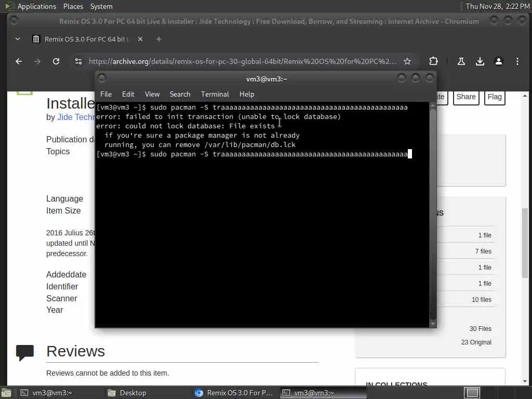Open site information icon in address bar
Viewport: 532px width, 399px height.
tap(78, 61)
